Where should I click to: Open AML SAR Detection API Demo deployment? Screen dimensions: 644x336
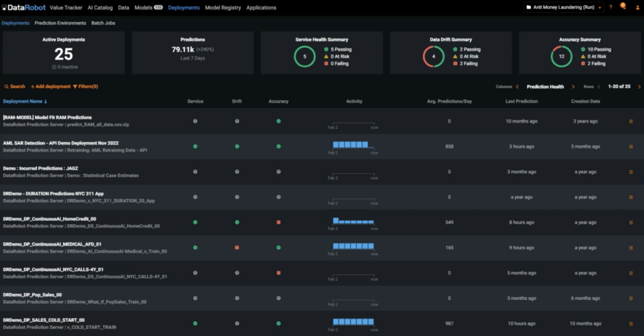[60, 143]
